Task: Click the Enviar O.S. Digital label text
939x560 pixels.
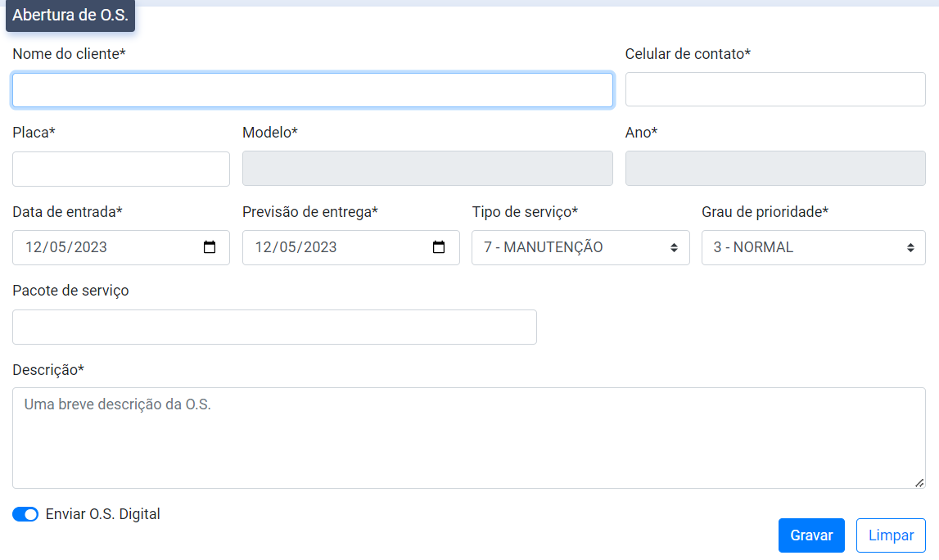Action: [103, 514]
